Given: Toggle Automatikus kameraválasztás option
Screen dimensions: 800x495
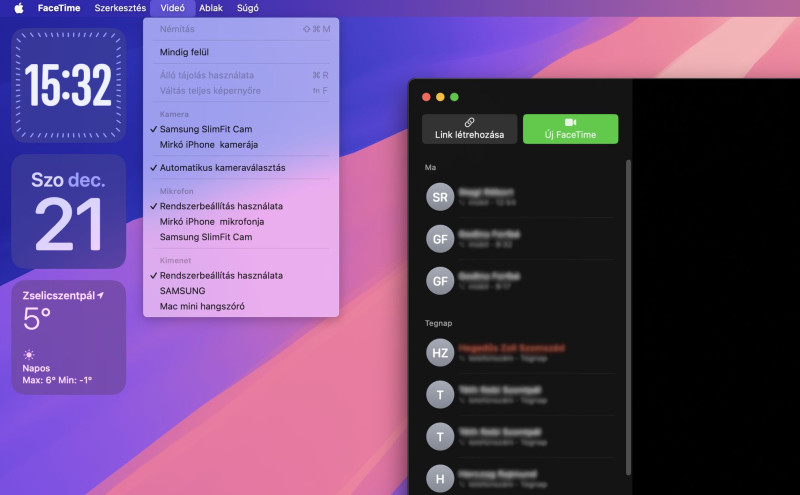Looking at the screenshot, I should click(241, 167).
